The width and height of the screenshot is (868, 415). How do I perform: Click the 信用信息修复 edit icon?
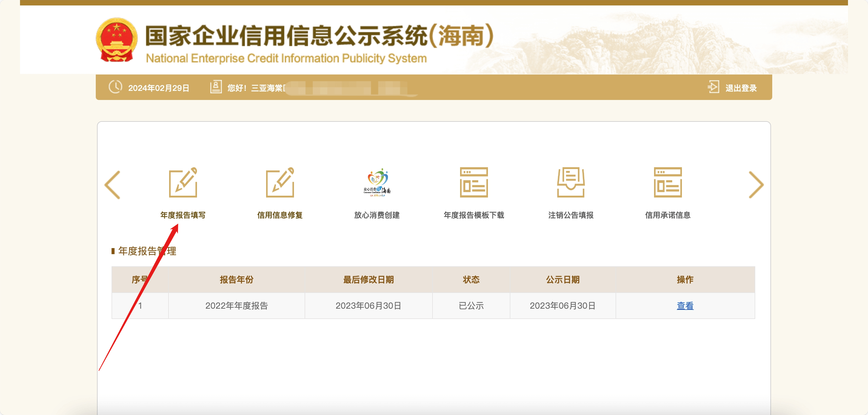(280, 182)
